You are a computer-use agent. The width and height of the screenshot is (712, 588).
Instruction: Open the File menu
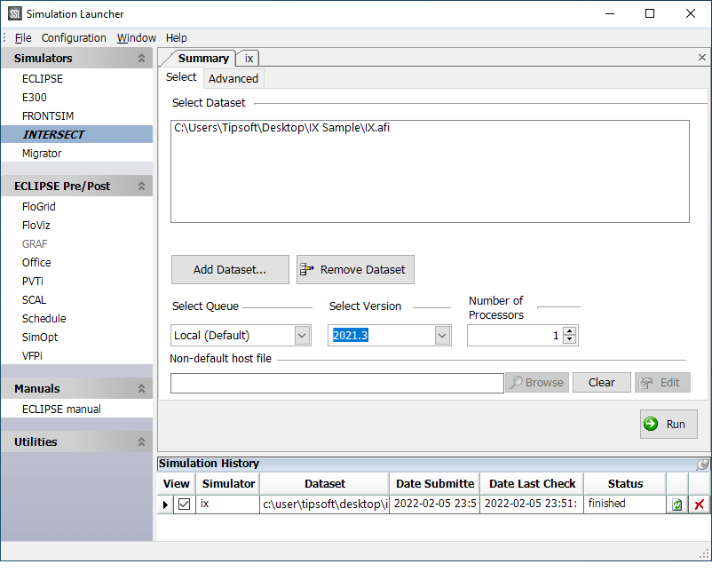pyautogui.click(x=23, y=37)
